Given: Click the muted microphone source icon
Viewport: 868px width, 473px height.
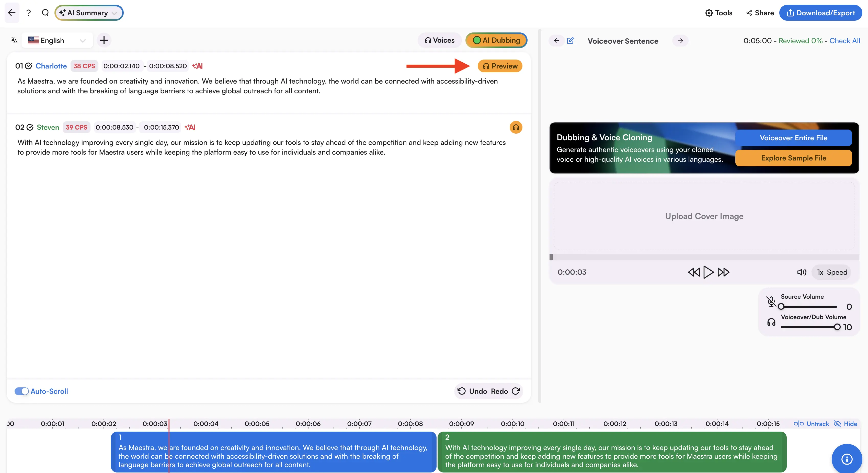Looking at the screenshot, I should tap(771, 301).
